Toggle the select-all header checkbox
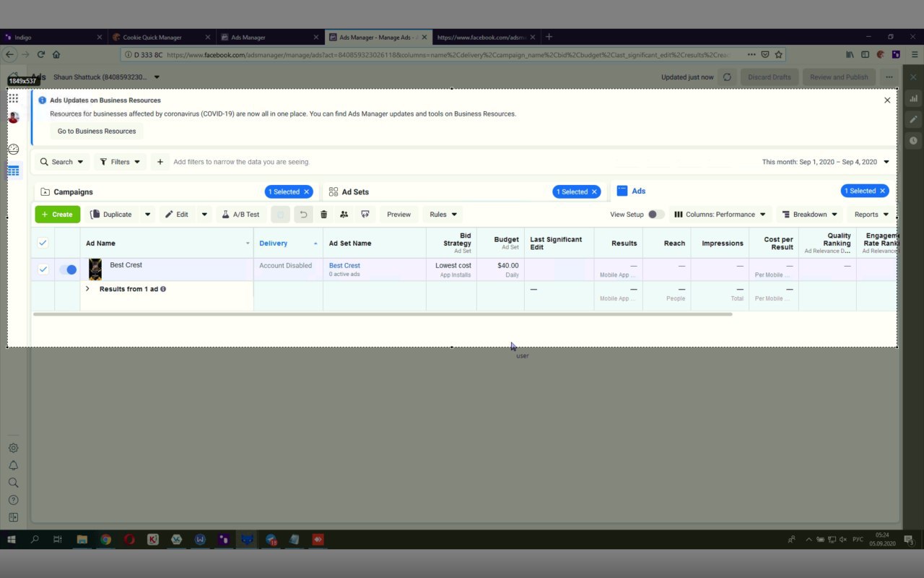924x578 pixels. [43, 243]
